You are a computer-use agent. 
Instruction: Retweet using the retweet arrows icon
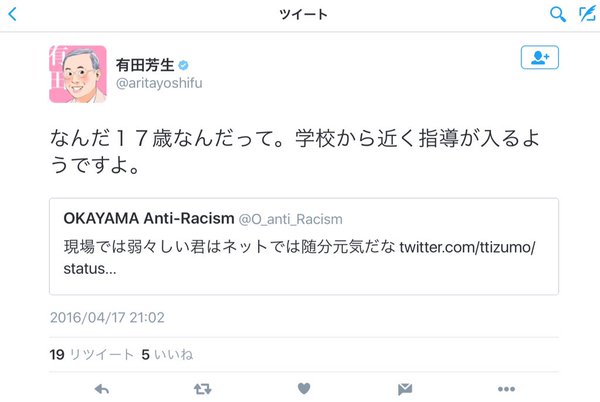tap(202, 389)
